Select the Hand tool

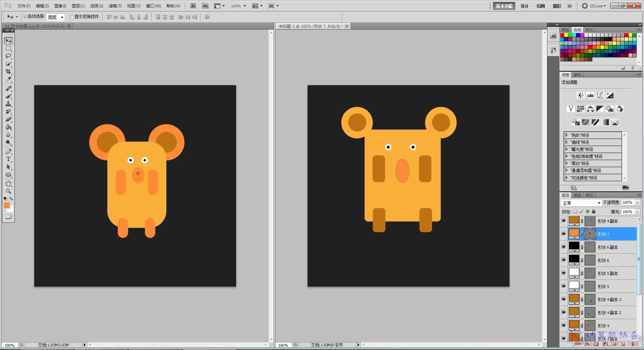click(x=8, y=184)
